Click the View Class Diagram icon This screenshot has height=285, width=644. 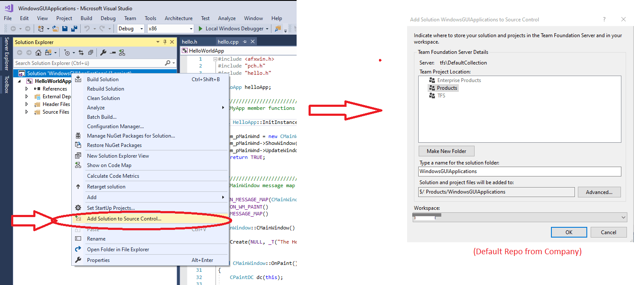(x=122, y=53)
